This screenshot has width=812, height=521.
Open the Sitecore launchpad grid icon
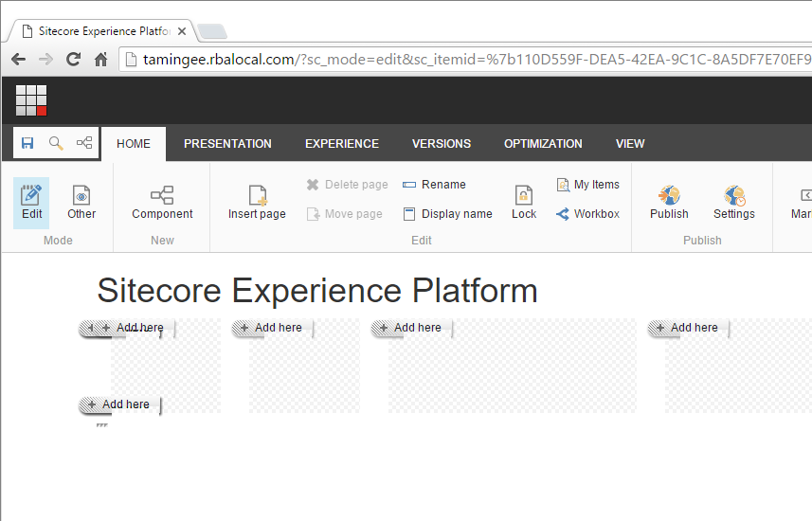click(31, 100)
